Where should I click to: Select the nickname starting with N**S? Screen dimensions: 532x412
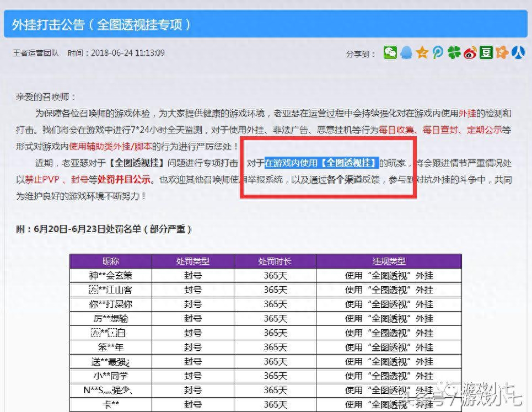[109, 390]
